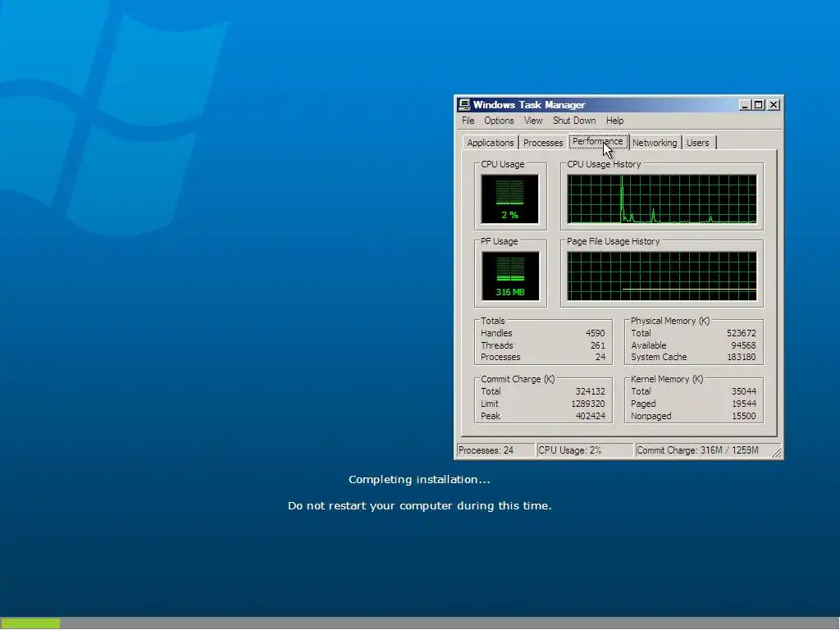Click Physical Memory Total value 523672
Image resolution: width=840 pixels, height=630 pixels.
pyautogui.click(x=742, y=333)
